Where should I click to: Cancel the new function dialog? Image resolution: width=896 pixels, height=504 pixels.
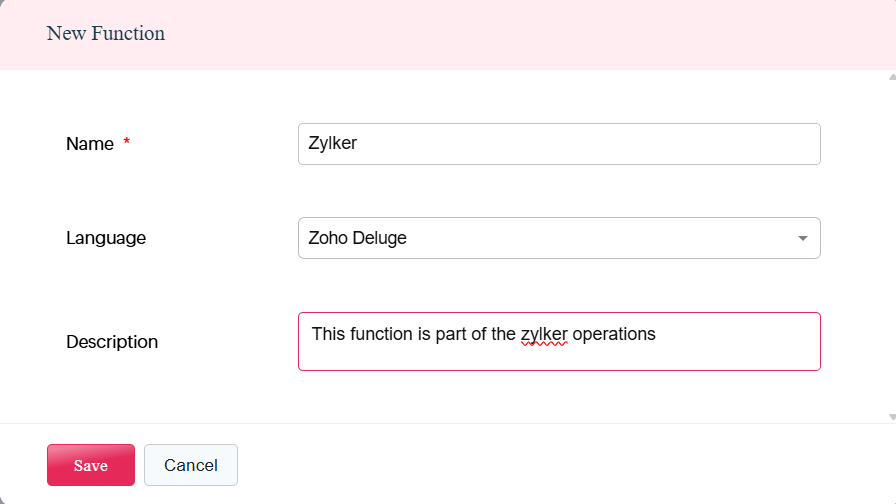click(x=190, y=465)
